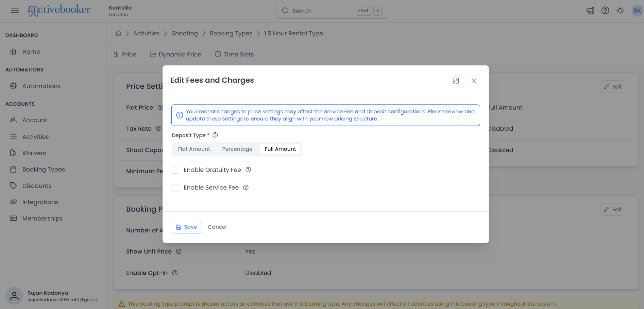
Task: Click the info icon in the notice banner
Action: 180,115
